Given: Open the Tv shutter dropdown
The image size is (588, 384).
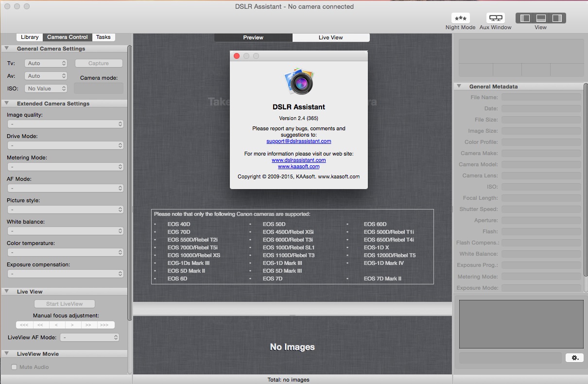Looking at the screenshot, I should [47, 63].
